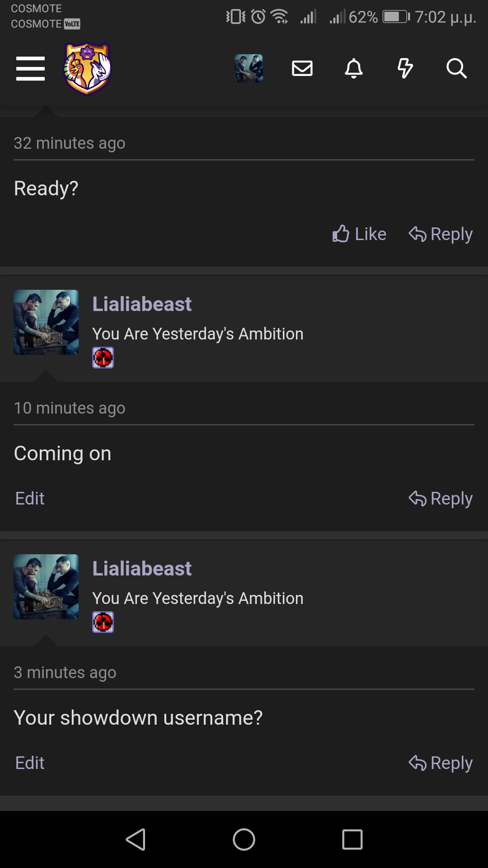Tap avatar thumbnail on 'Coming on' post
The height and width of the screenshot is (868, 488).
(46, 322)
